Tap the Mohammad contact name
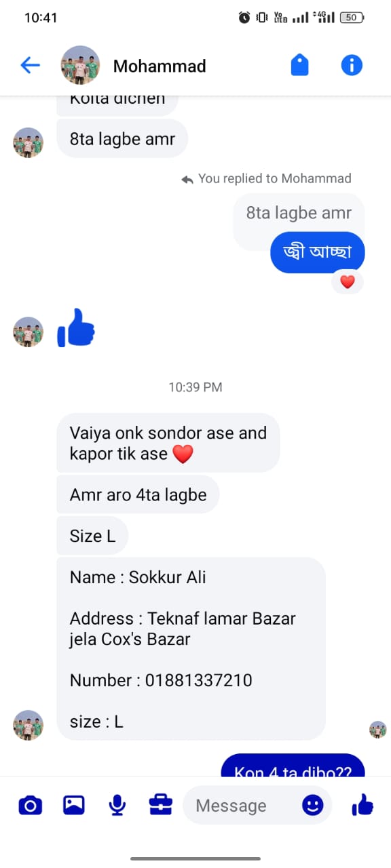 point(160,66)
